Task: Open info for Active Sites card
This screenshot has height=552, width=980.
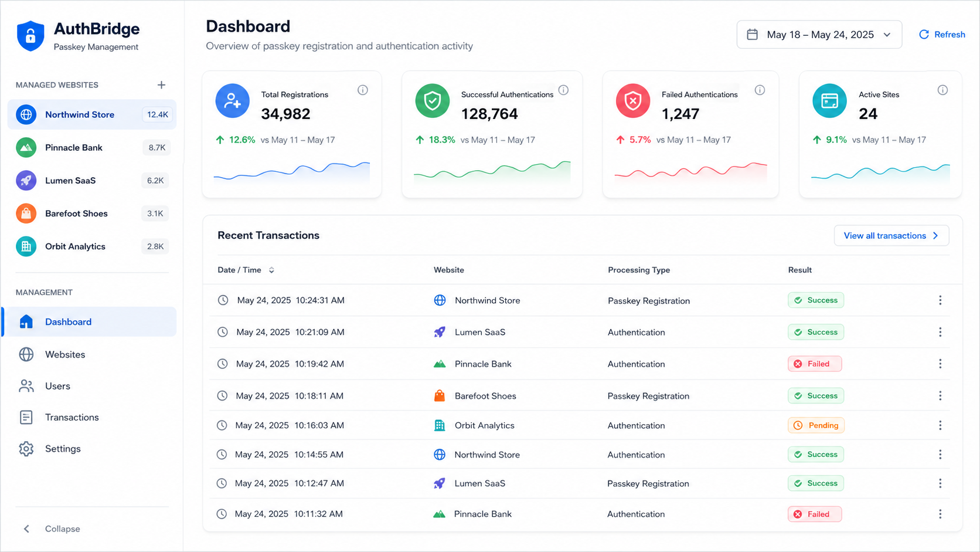Action: pos(942,90)
